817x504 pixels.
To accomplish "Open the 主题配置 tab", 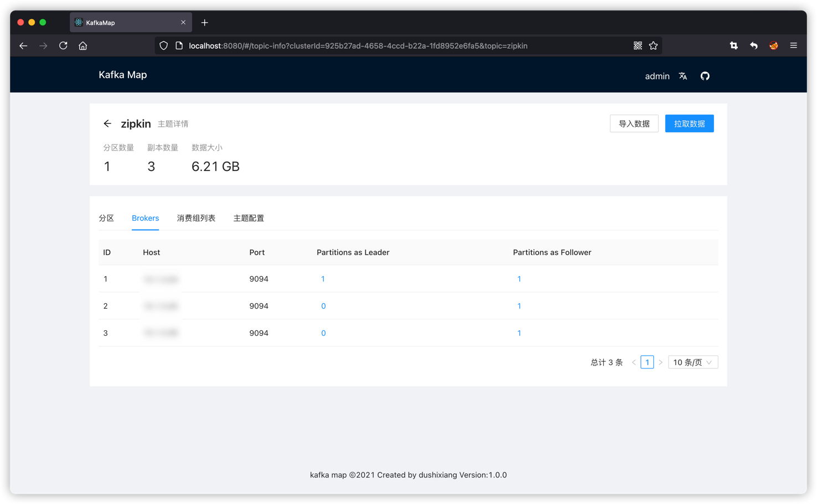I will point(249,218).
